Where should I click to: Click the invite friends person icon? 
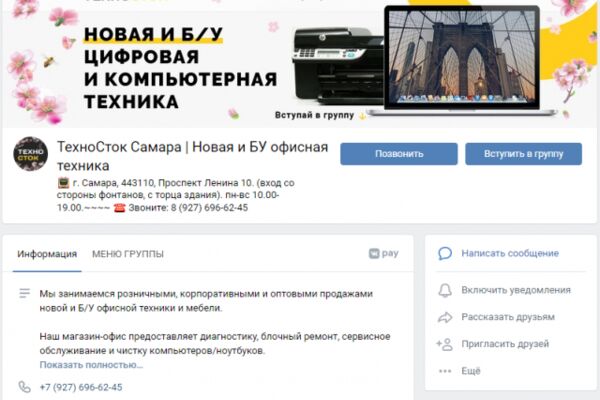coord(445,344)
